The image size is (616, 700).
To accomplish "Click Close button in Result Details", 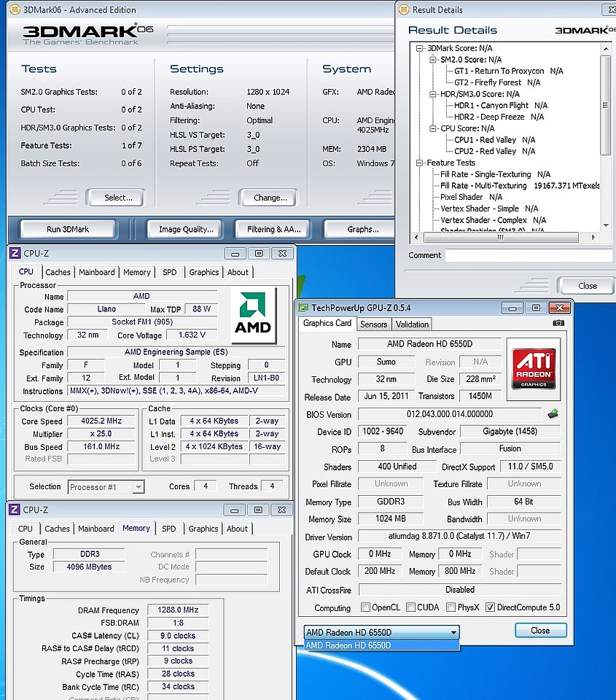I will coord(586,286).
